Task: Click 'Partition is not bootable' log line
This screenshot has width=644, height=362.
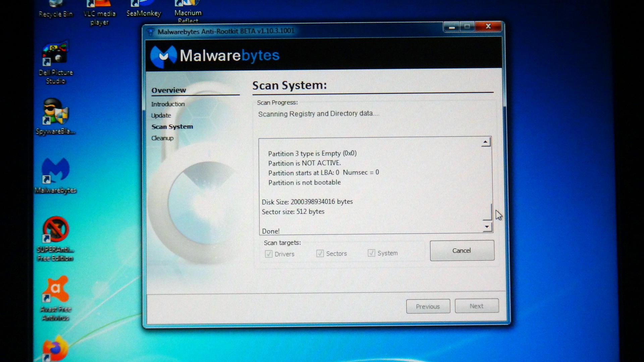Action: [x=305, y=183]
